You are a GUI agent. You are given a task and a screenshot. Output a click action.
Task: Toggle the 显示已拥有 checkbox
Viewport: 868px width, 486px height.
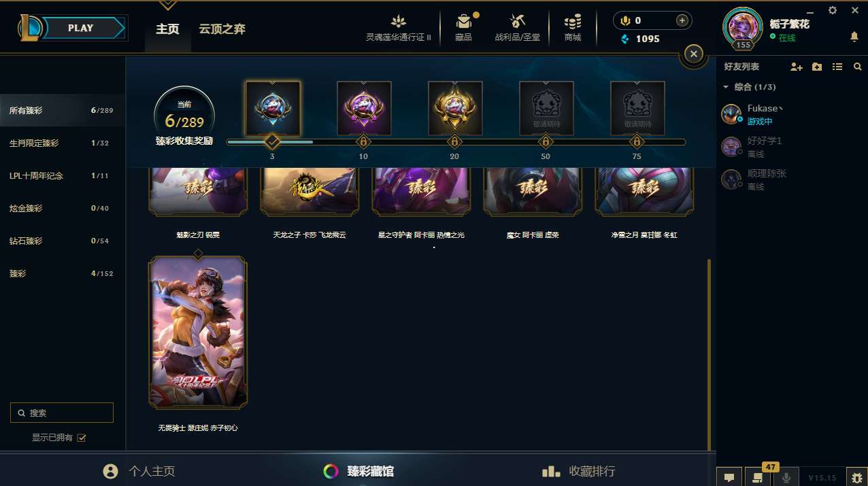pos(82,438)
